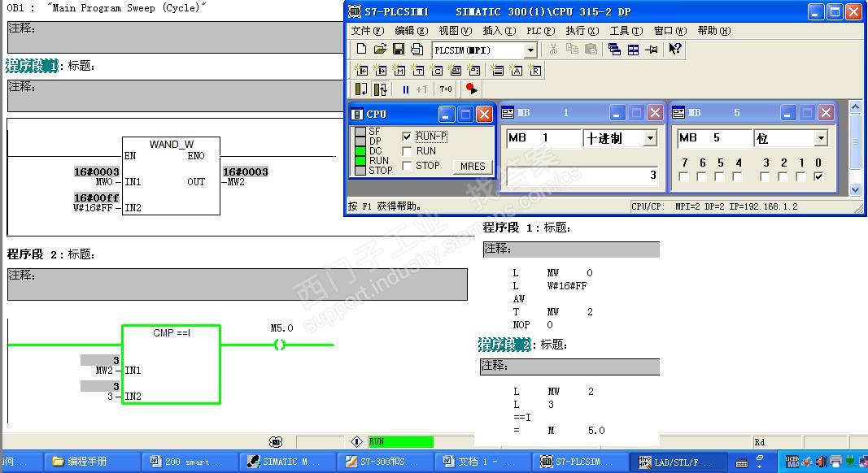Click the PLCSIM workspace scrollbar up arrow

[x=855, y=106]
